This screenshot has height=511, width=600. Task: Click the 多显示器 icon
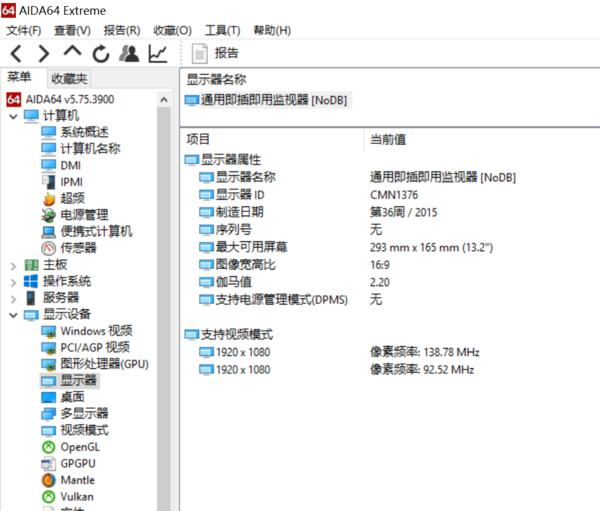(x=49, y=414)
